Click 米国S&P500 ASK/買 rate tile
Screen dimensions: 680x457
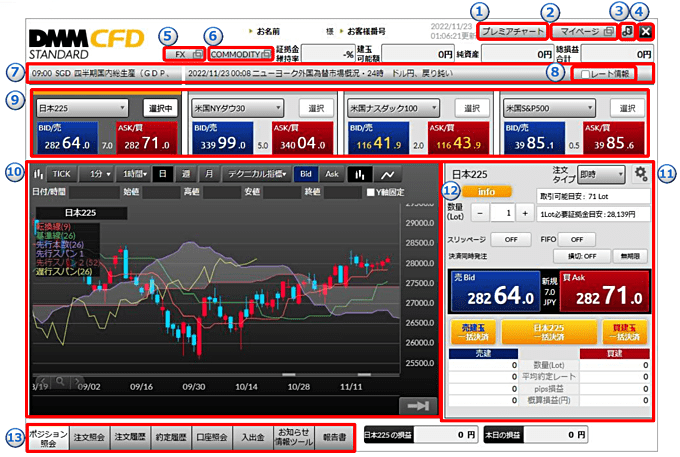pos(614,137)
